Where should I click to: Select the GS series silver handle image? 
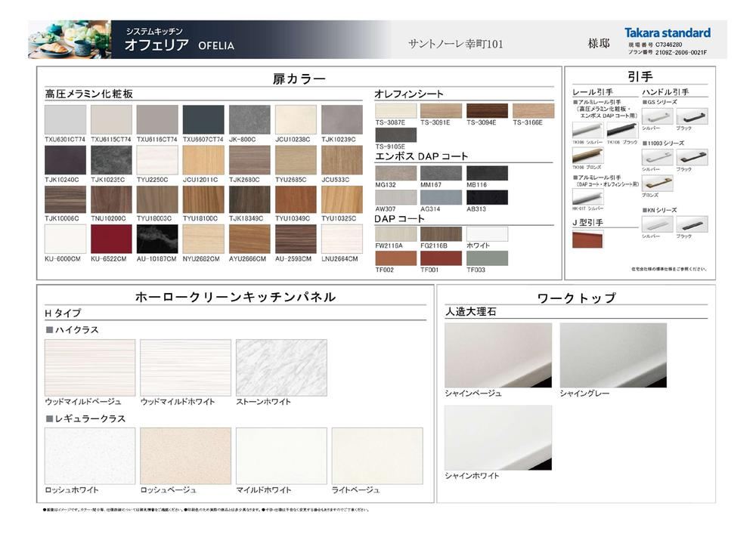[x=657, y=116]
